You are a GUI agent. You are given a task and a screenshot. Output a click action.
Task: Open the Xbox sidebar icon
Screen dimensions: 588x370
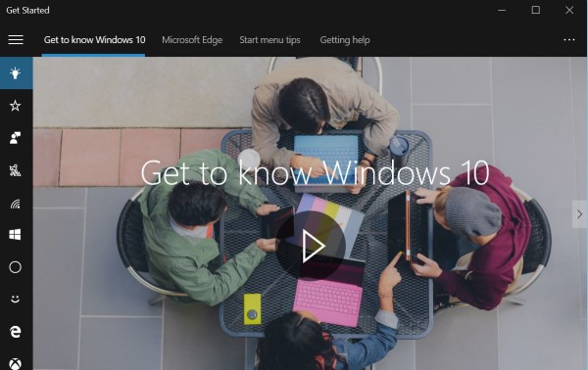16,363
